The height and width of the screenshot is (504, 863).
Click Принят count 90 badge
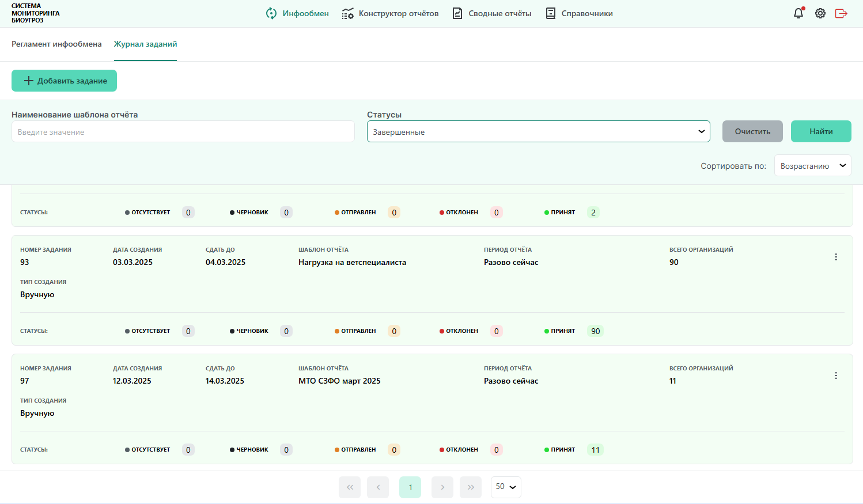[596, 331]
